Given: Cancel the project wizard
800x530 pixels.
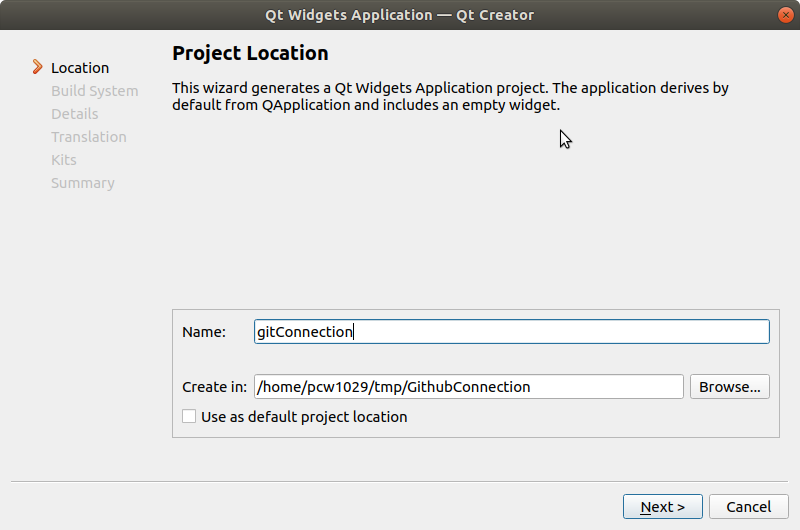Looking at the screenshot, I should [x=748, y=507].
